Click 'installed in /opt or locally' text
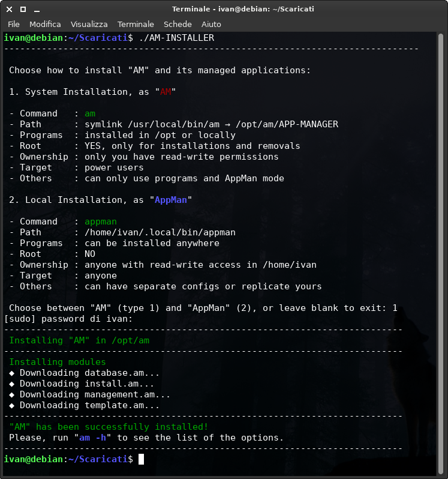 (x=160, y=135)
